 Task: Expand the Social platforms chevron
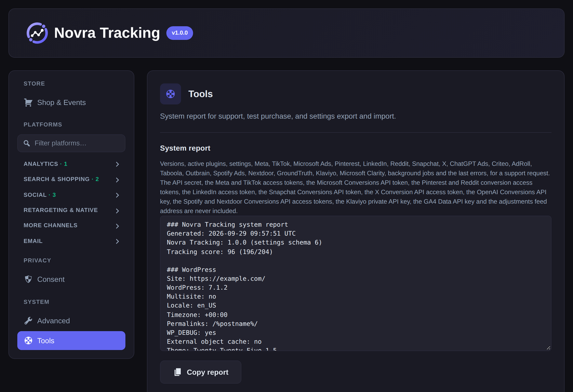[117, 195]
